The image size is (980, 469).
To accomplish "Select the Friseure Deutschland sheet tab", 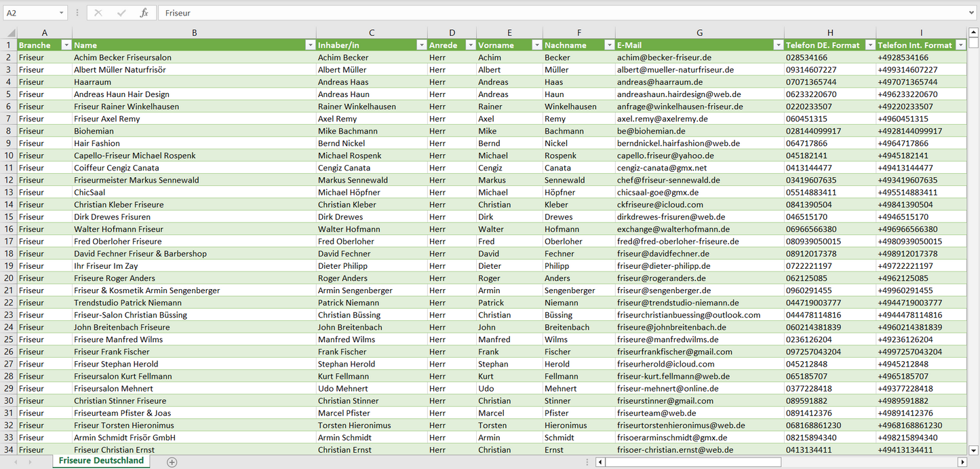I will [x=101, y=461].
